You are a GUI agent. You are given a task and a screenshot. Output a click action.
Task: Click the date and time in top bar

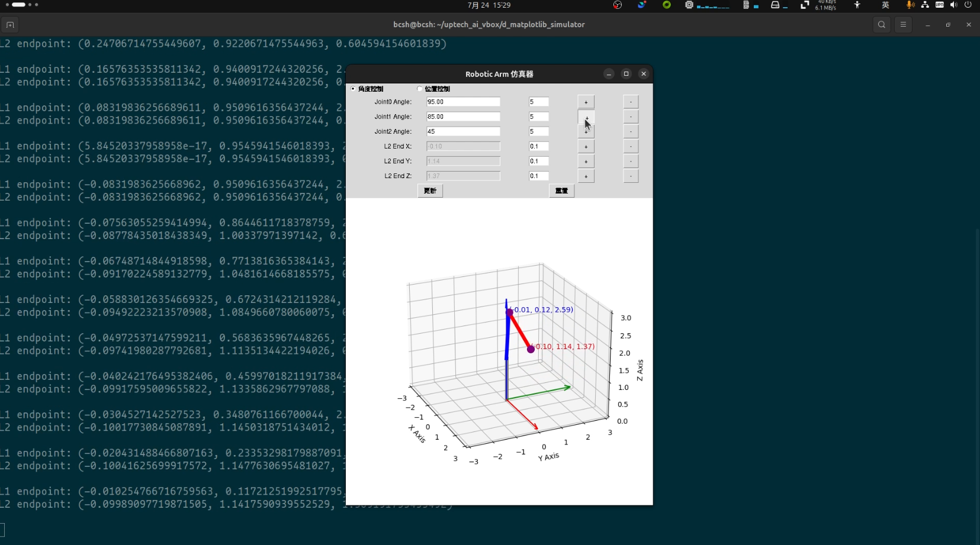coord(489,5)
